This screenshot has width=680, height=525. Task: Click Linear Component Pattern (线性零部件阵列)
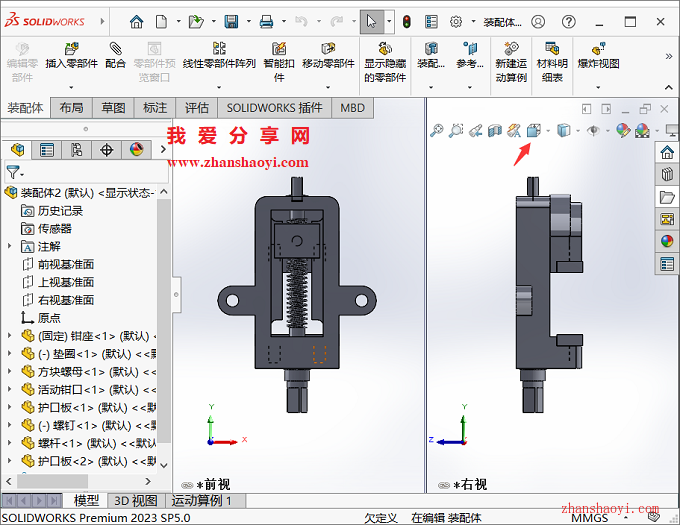219,56
